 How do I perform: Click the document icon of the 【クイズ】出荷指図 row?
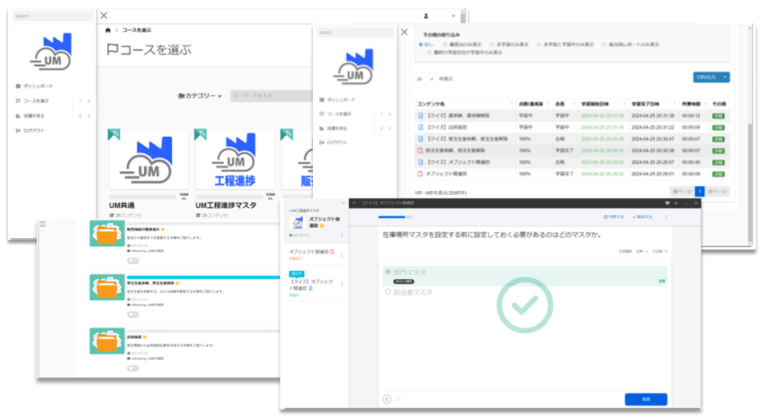(x=420, y=127)
